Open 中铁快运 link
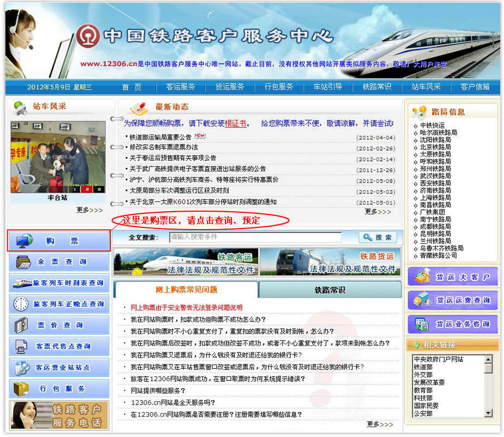The image size is (504, 437). point(432,125)
